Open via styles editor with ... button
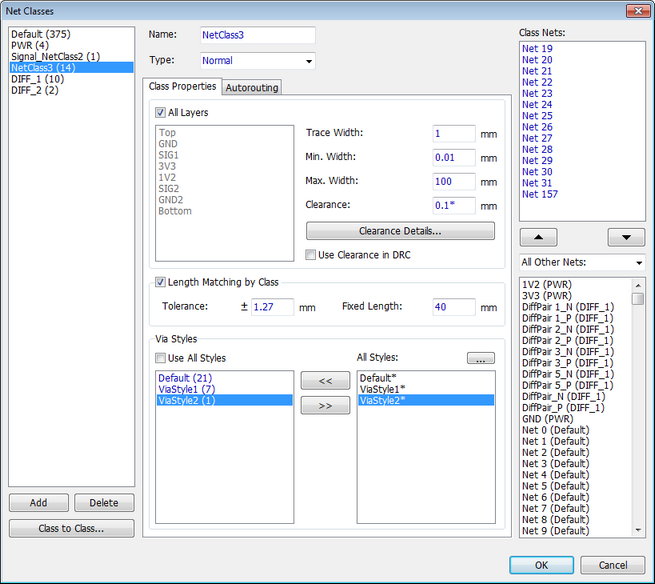This screenshot has height=584, width=655. (480, 358)
